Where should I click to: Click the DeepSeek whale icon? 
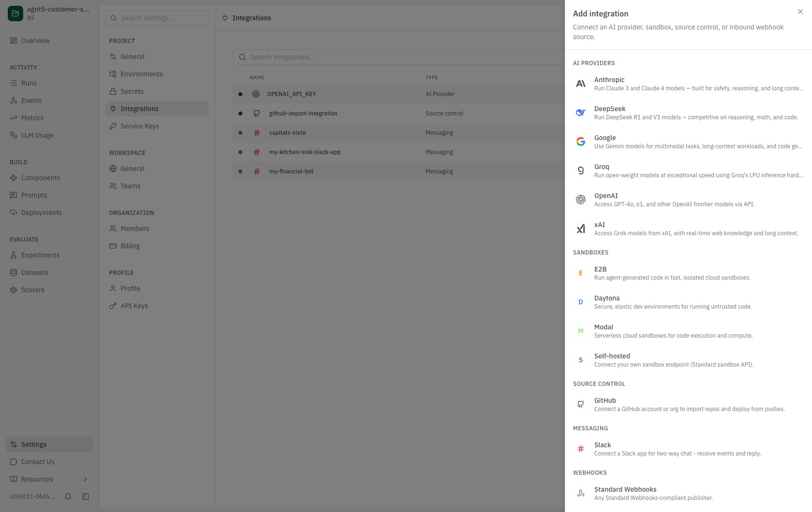tap(581, 113)
